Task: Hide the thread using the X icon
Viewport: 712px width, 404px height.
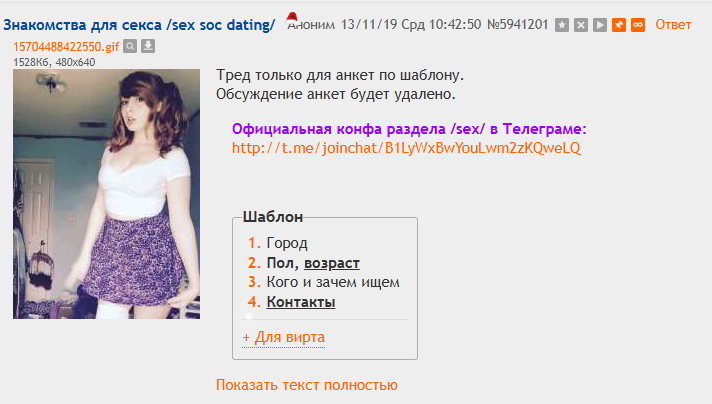Action: click(x=581, y=25)
